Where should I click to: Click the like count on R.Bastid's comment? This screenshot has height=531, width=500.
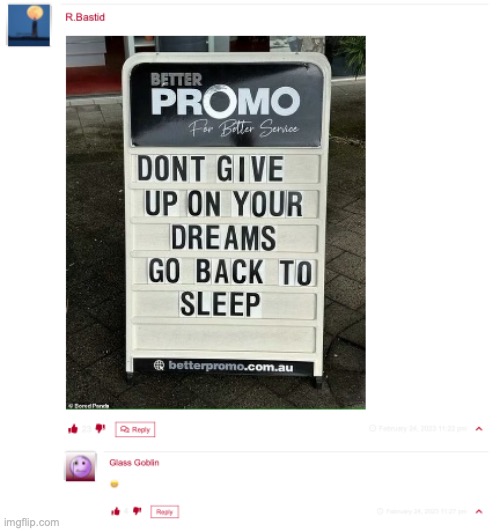(86, 429)
